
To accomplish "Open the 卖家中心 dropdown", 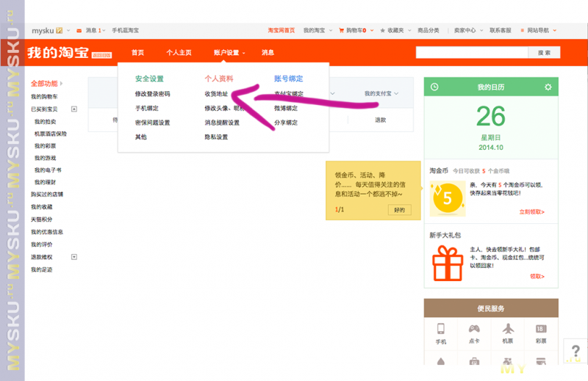I will click(x=468, y=30).
